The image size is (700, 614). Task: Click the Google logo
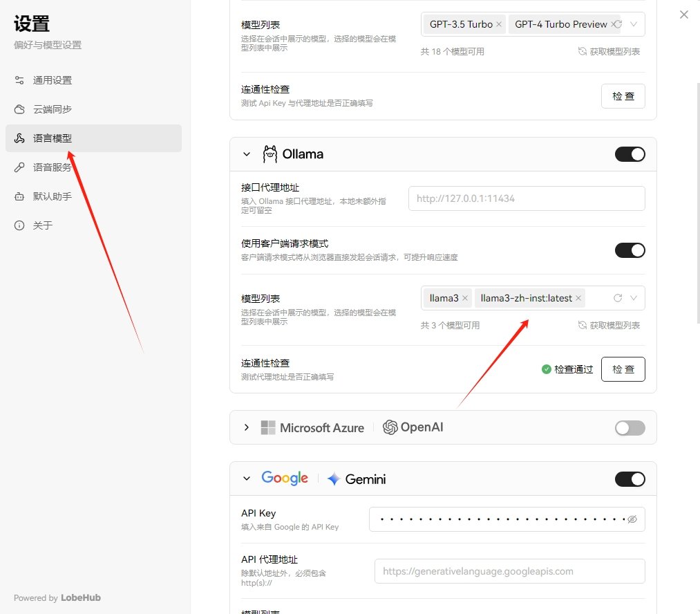click(x=285, y=478)
